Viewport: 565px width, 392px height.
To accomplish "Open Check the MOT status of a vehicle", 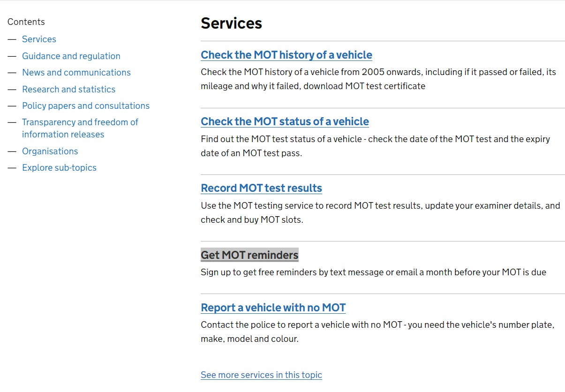I will pyautogui.click(x=285, y=121).
